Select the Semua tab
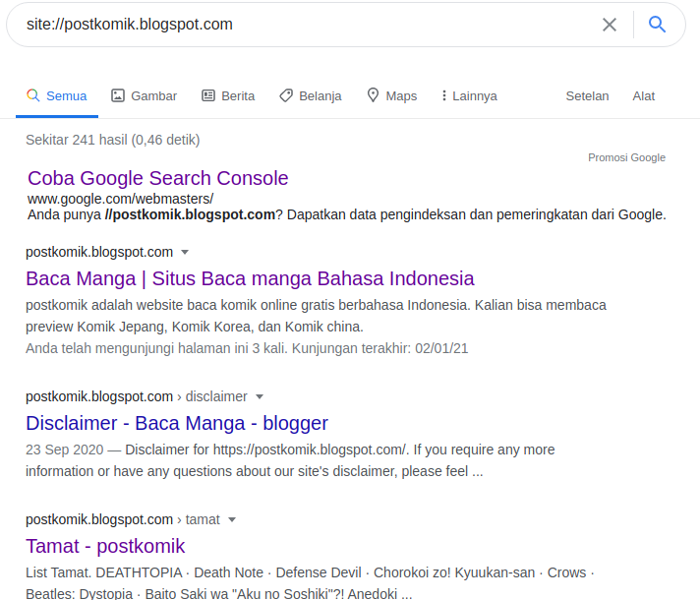This screenshot has width=700, height=600. point(57,96)
